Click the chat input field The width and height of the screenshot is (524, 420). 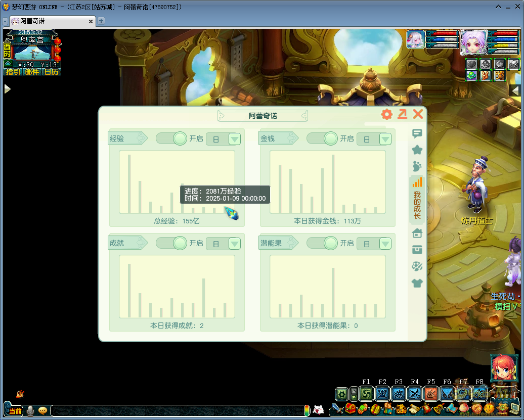pos(179,411)
